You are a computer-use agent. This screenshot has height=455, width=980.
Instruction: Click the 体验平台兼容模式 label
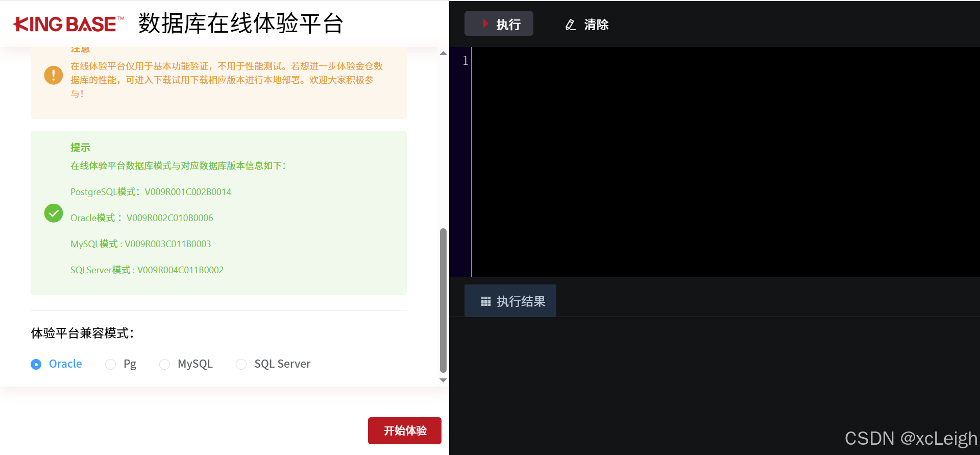pos(82,333)
